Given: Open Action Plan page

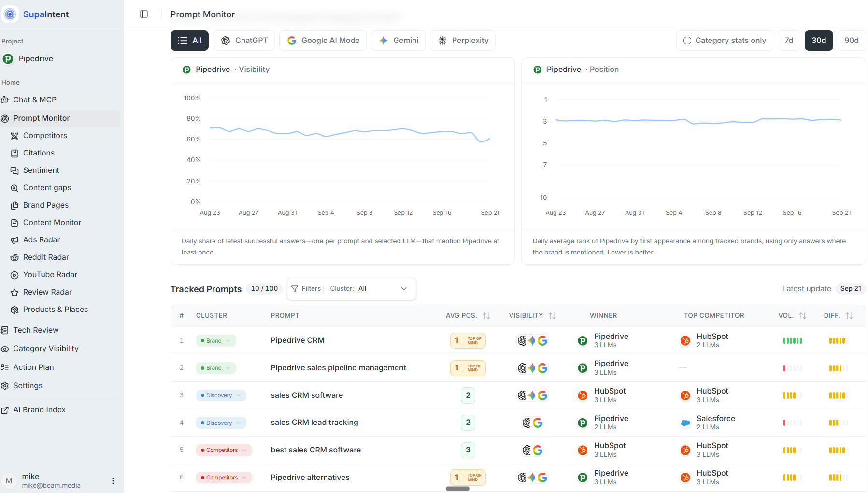Looking at the screenshot, I should coord(28,367).
